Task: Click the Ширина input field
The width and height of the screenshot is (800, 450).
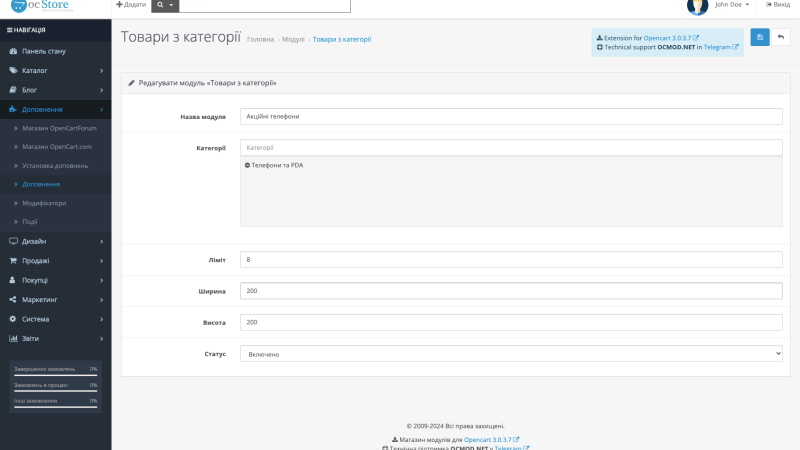Action: tap(511, 291)
